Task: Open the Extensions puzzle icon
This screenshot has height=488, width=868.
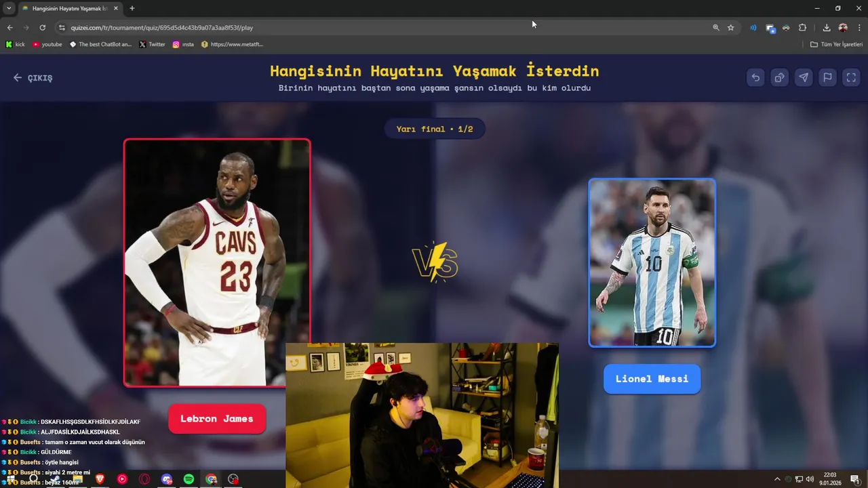Action: coord(802,28)
